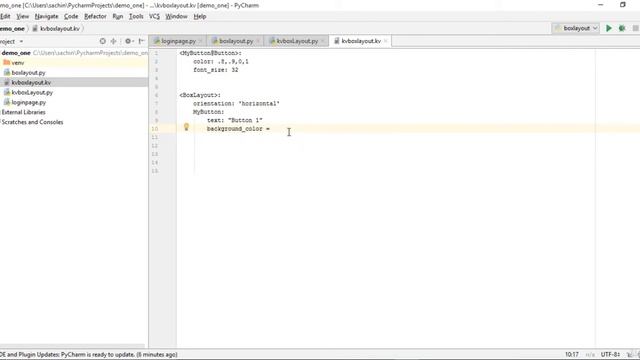Open the Refactor menu
The image size is (640, 360).
coord(95,16)
